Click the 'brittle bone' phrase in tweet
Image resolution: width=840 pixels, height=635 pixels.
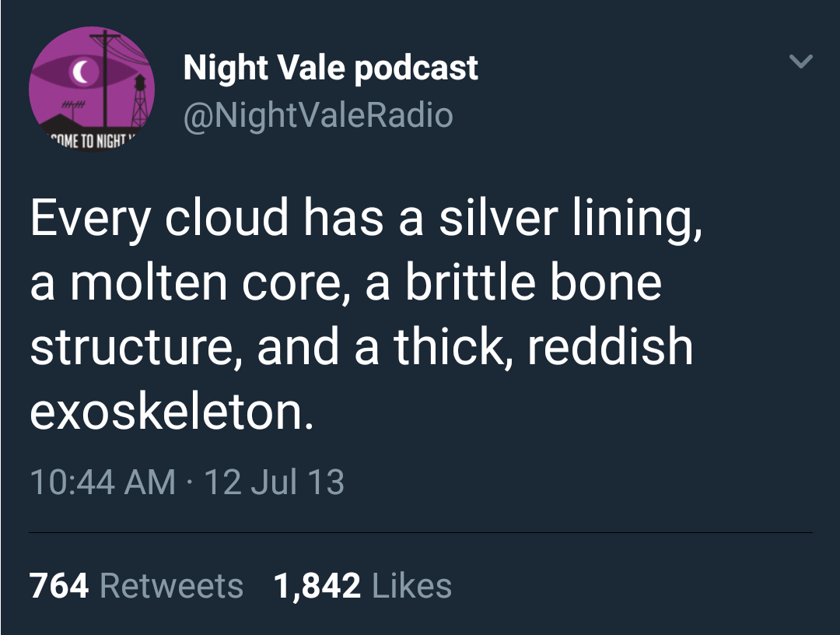[x=533, y=282]
